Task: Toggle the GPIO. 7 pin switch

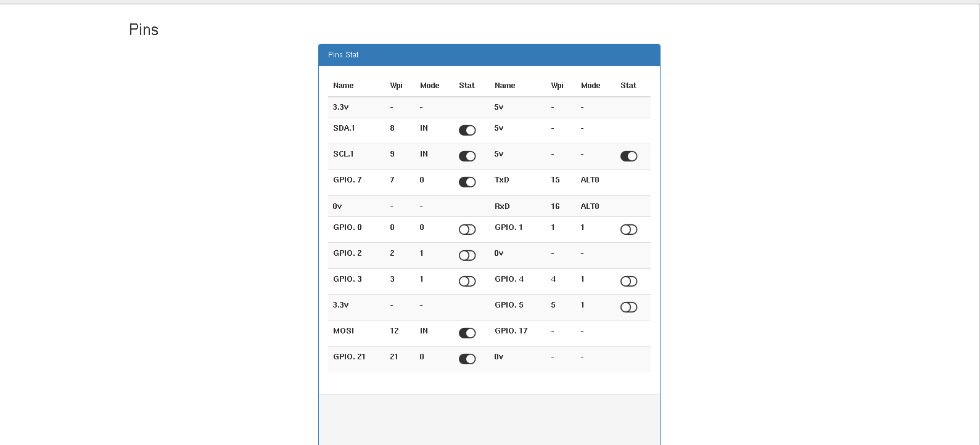Action: [467, 182]
